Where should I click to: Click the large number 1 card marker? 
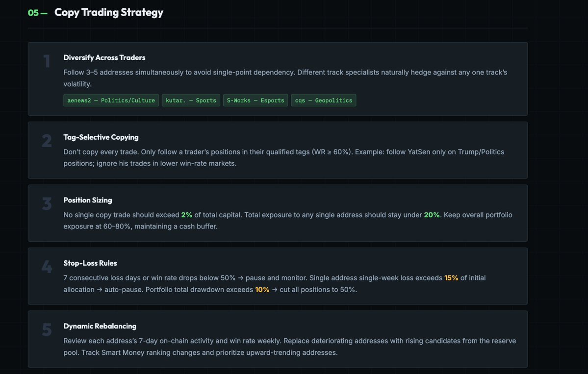click(x=47, y=61)
